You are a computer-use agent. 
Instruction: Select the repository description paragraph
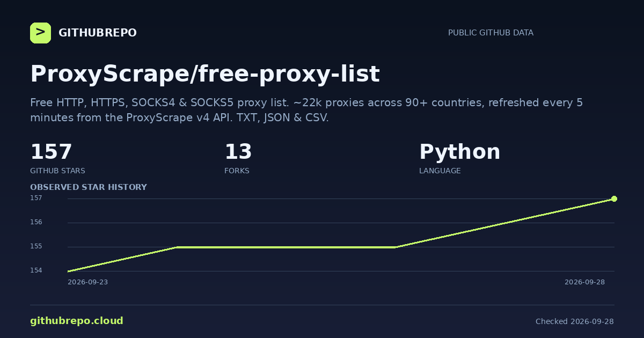tap(306, 110)
